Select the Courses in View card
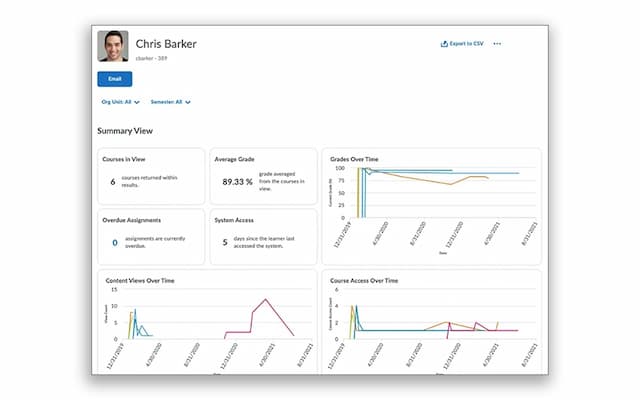 (x=150, y=176)
